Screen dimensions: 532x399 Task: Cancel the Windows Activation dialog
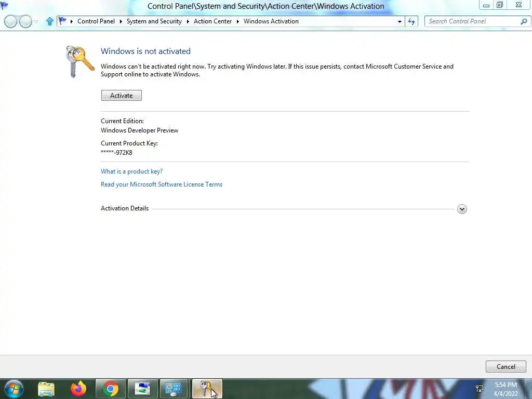pyautogui.click(x=506, y=366)
